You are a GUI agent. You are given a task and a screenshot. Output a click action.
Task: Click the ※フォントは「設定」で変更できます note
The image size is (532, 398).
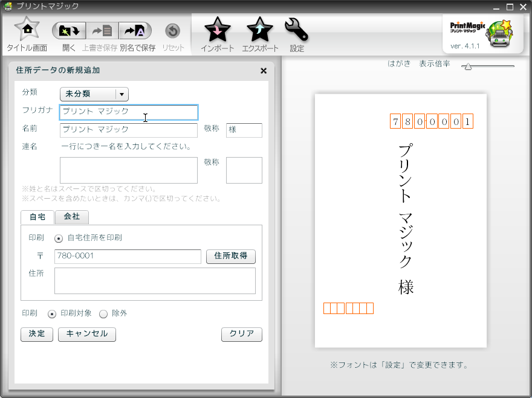coord(400,365)
